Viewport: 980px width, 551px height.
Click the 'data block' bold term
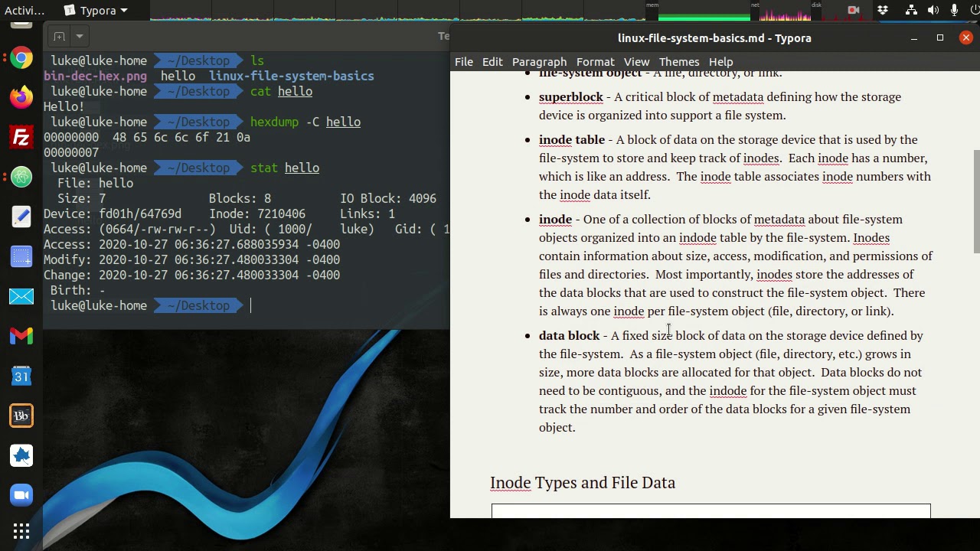click(569, 335)
